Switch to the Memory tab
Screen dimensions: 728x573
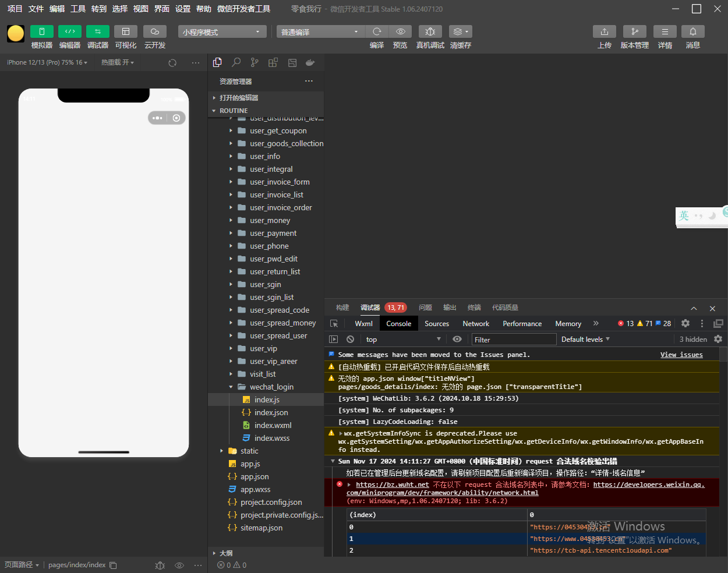pos(568,324)
